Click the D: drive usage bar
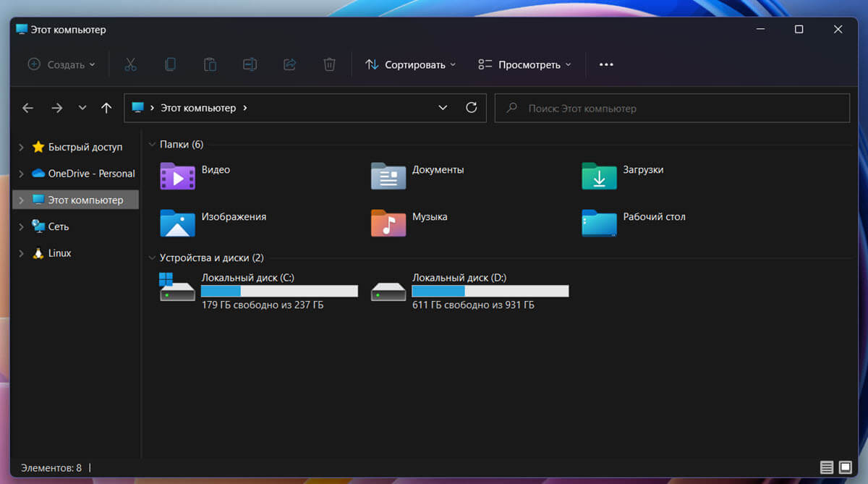Viewport: 868px width, 484px height. tap(490, 291)
